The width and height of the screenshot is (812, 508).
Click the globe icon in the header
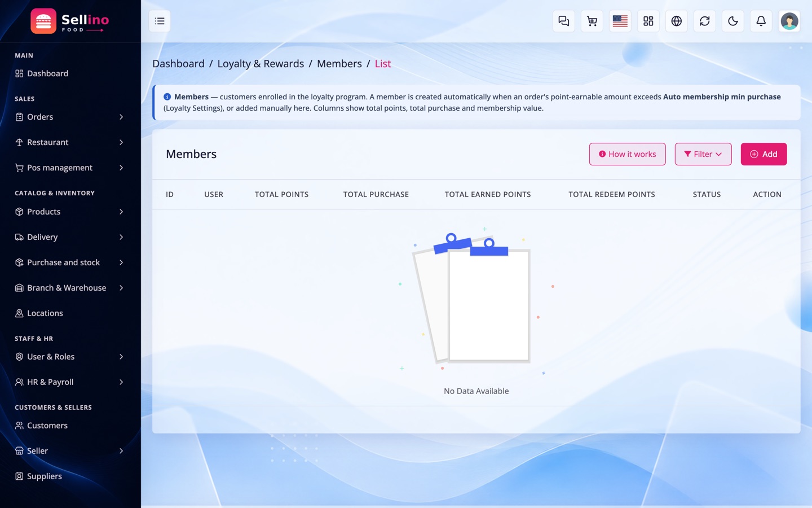(x=677, y=21)
